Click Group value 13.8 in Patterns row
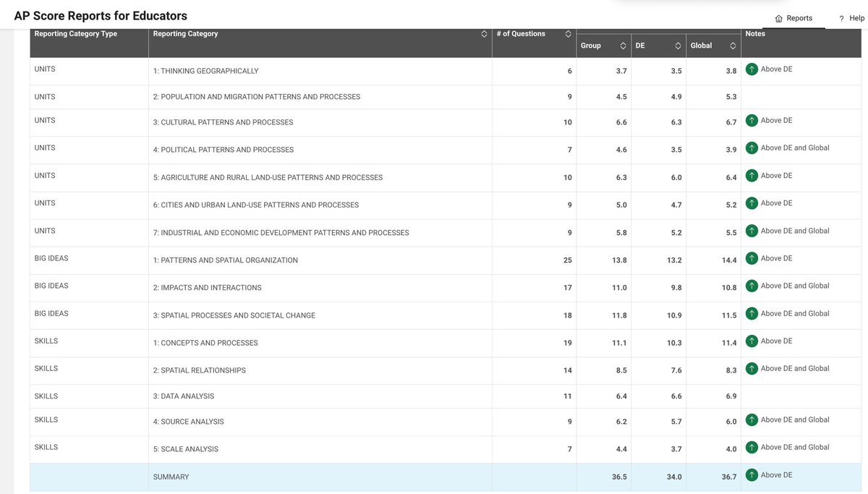 [619, 260]
